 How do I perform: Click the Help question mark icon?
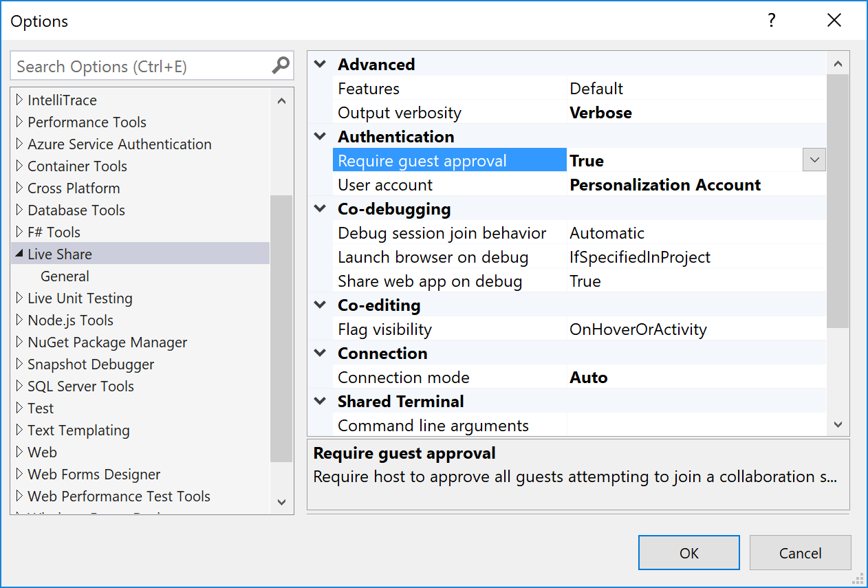tap(771, 21)
